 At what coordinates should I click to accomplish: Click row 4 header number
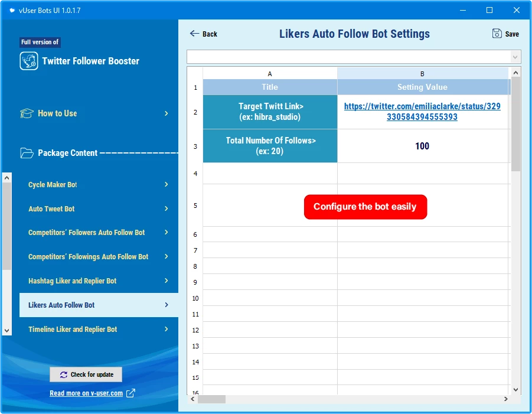pos(195,174)
